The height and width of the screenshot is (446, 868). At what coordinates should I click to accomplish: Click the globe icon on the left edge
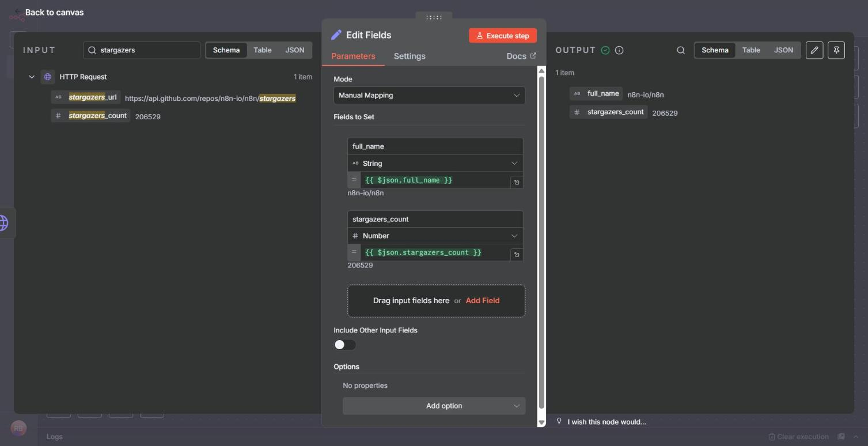5,222
